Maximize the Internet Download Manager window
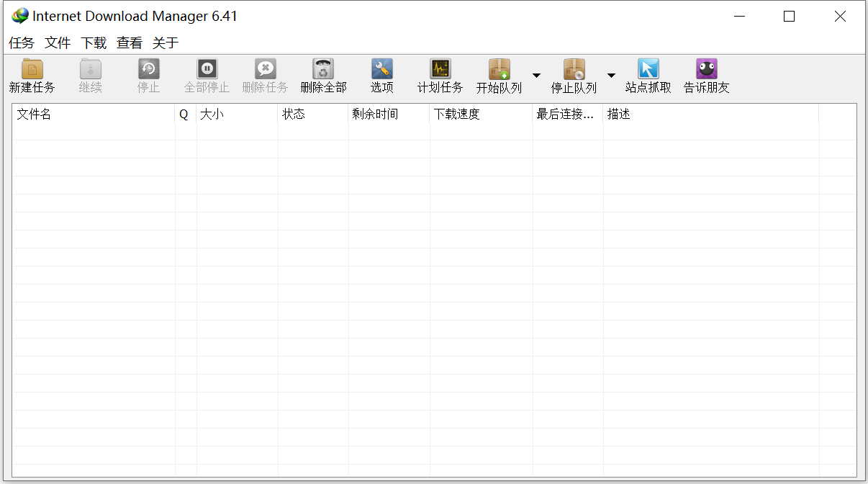 (789, 16)
